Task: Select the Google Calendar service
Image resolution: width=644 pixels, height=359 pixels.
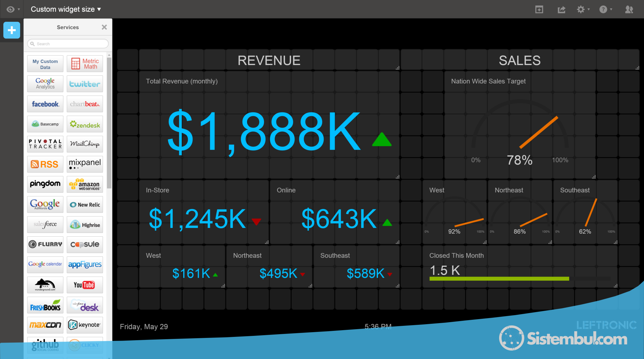Action: [45, 265]
